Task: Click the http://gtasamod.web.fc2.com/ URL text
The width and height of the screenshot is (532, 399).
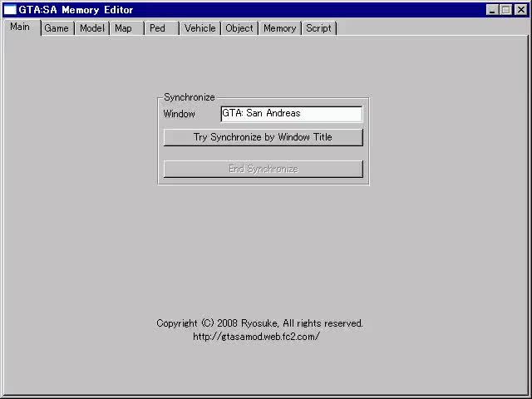Action: coord(256,337)
